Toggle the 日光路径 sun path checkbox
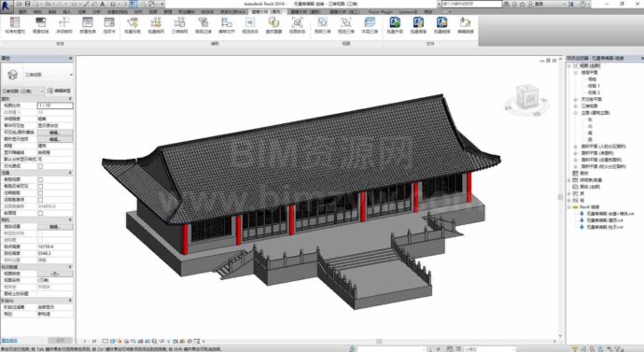644x352 pixels. click(40, 166)
